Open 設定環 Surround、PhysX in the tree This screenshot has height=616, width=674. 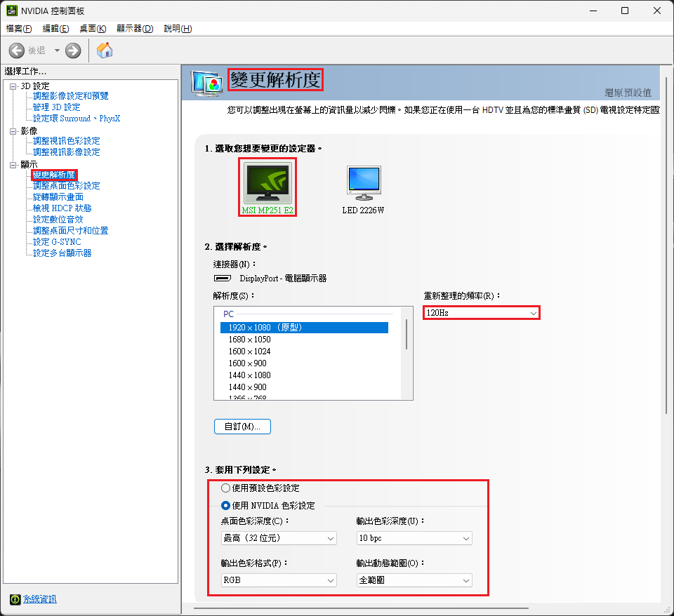pyautogui.click(x=77, y=118)
